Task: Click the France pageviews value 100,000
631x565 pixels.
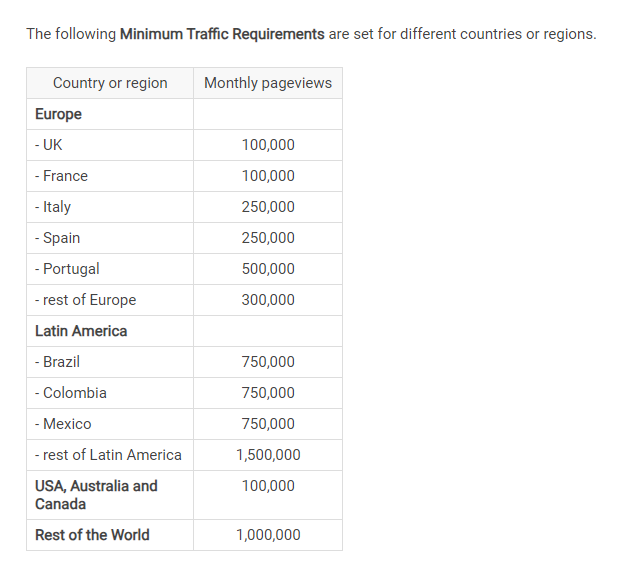Action: pos(268,176)
